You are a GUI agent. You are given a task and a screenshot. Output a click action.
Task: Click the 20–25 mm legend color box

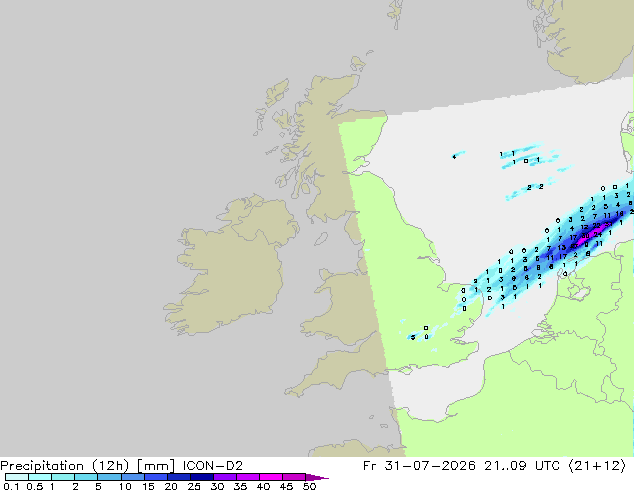point(178,477)
